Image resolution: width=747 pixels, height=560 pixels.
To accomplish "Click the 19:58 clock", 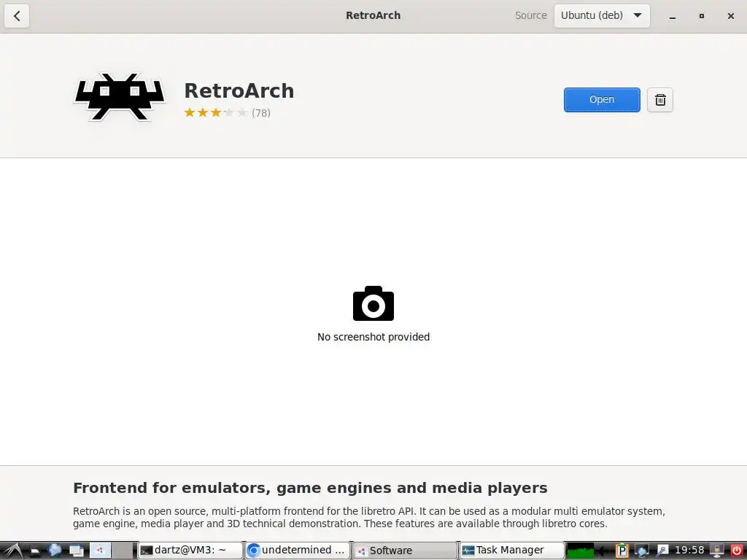I will (x=689, y=551).
